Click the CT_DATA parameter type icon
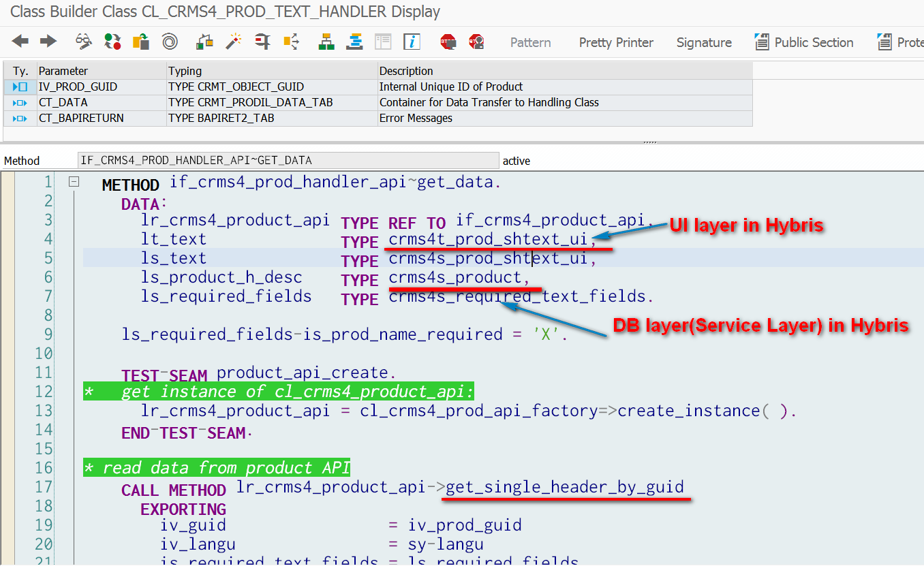The height and width of the screenshot is (581, 924). (x=20, y=102)
